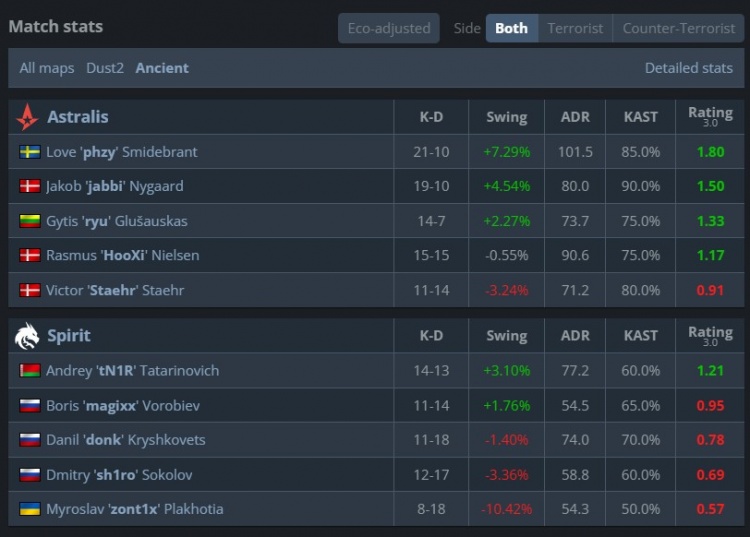
Task: Switch side filter to Terrorist
Action: (575, 28)
